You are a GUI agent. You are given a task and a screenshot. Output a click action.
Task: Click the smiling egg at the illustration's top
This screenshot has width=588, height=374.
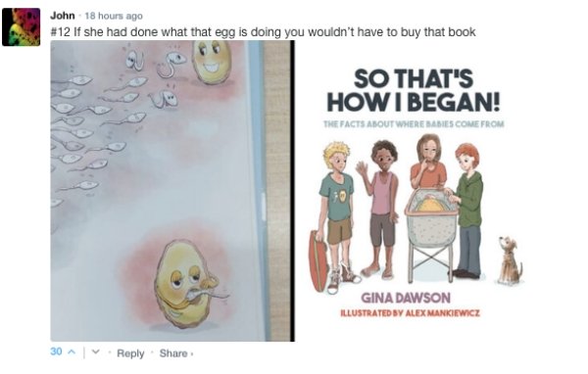coord(212,62)
